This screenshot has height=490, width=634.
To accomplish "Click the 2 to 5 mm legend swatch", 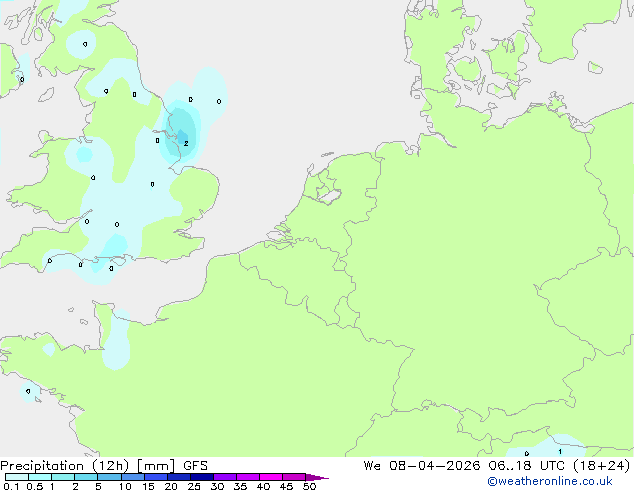I will [x=86, y=477].
